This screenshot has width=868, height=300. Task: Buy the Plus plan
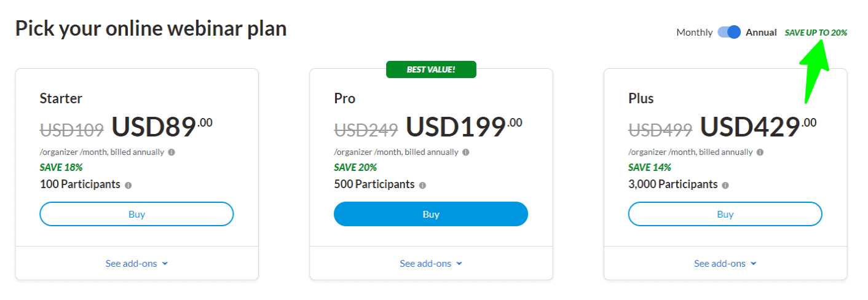click(725, 214)
